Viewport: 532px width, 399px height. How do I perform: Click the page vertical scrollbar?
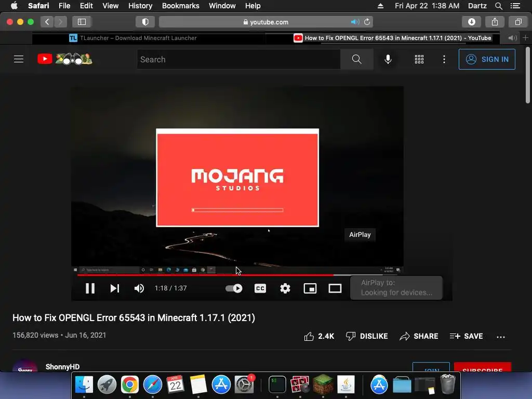(528, 75)
